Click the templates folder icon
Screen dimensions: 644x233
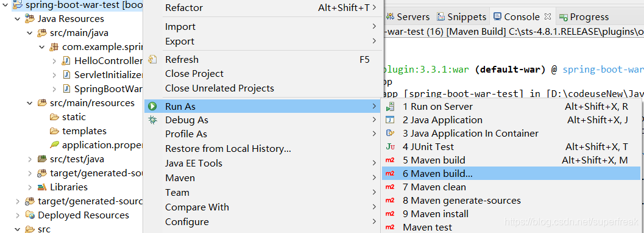point(54,131)
